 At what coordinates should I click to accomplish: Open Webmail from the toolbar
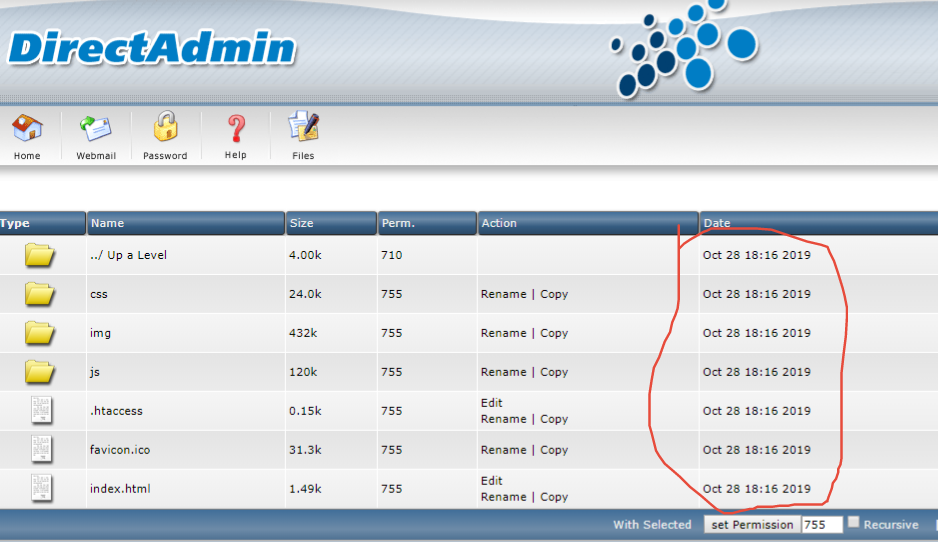96,128
